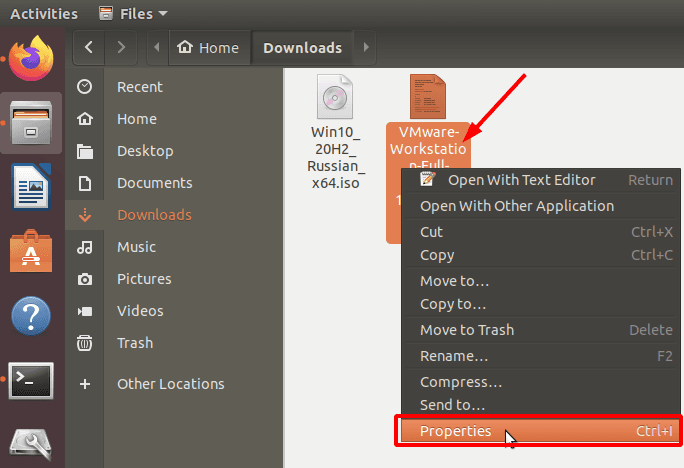Choose Copy to… in context menu
Viewport: 684px width, 468px height.
[x=540, y=304]
